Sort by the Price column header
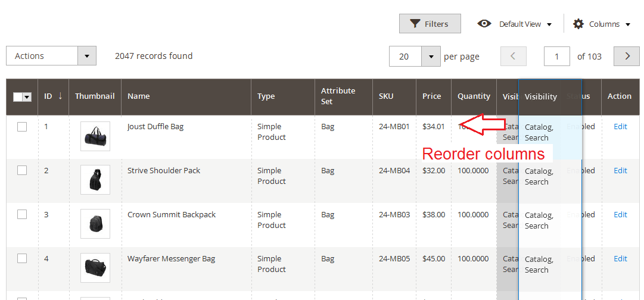Screen dimensions: 644x300 click(432, 96)
